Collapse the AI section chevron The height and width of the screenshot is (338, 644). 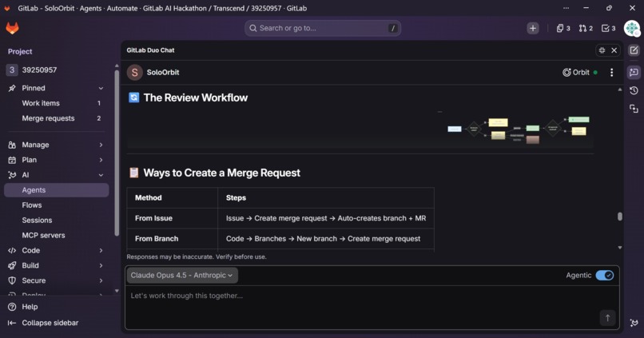(x=101, y=175)
